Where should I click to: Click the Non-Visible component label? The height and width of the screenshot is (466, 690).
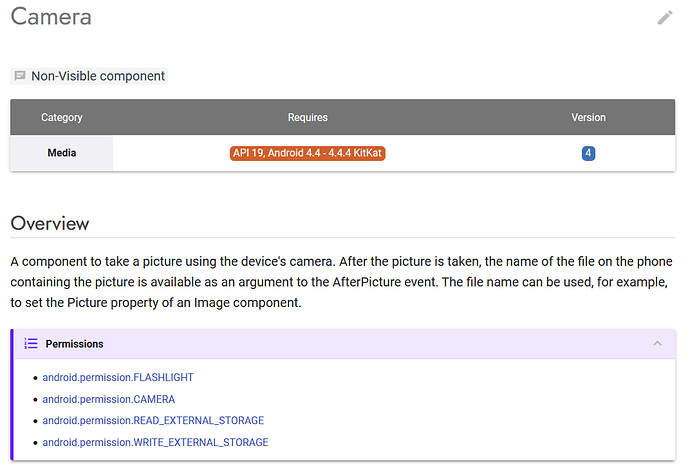98,76
